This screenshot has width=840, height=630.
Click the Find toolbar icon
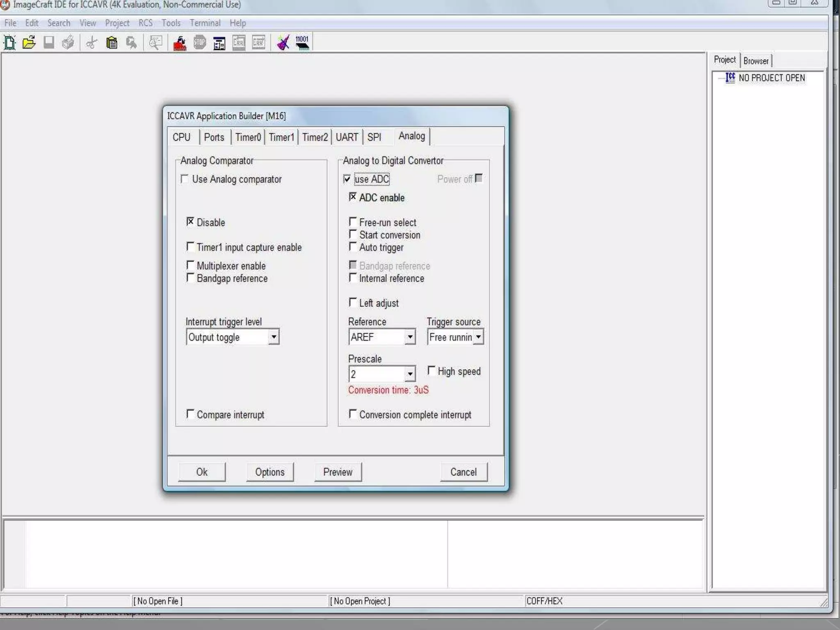click(x=131, y=42)
